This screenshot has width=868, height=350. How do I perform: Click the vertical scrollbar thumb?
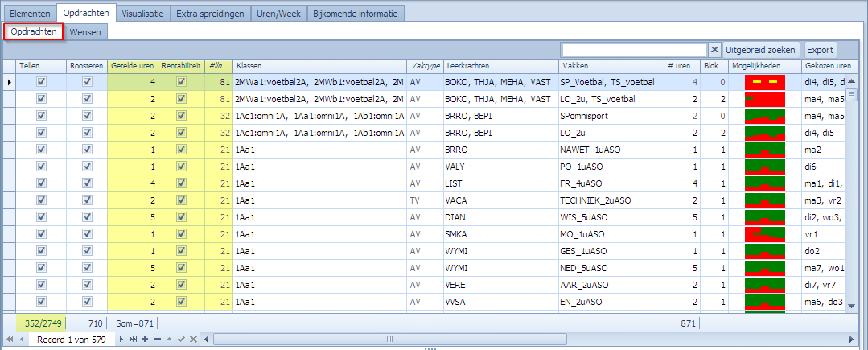(x=852, y=95)
